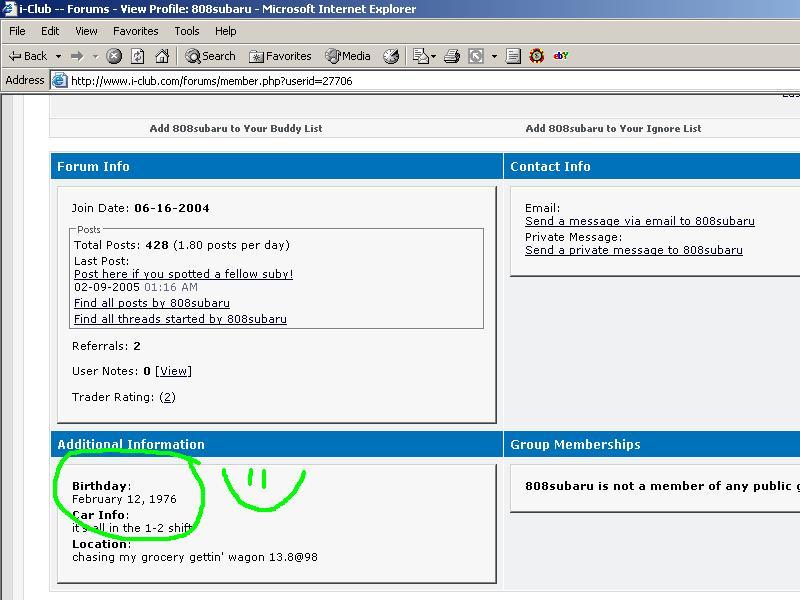Screen dimensions: 800x600
Task: Open the Favorites toolbar button
Action: [281, 56]
